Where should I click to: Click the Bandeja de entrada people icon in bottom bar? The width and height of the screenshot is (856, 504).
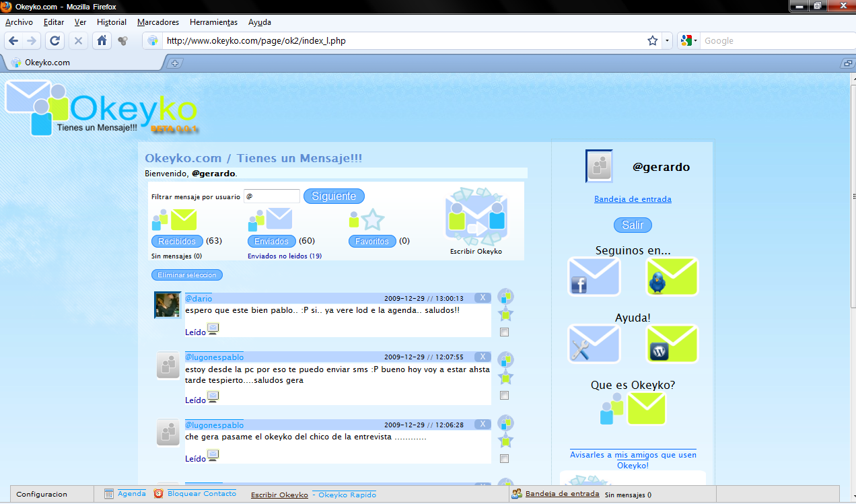[x=517, y=494]
